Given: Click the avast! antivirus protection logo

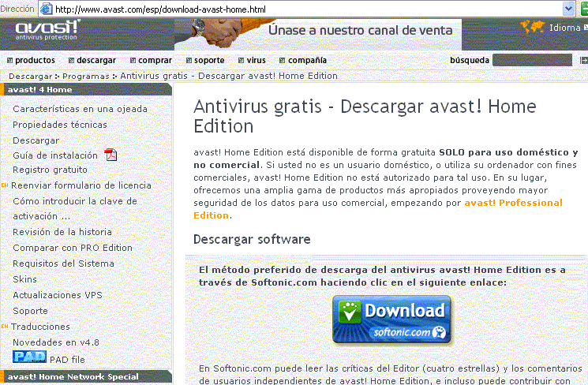Looking at the screenshot, I should click(47, 30).
